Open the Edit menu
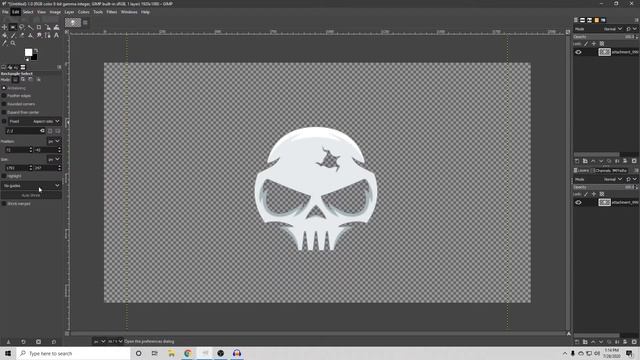The width and height of the screenshot is (640, 360). click(16, 12)
